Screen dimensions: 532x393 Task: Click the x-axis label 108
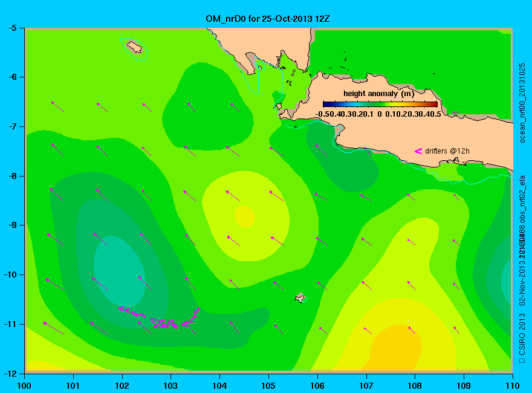coord(415,386)
